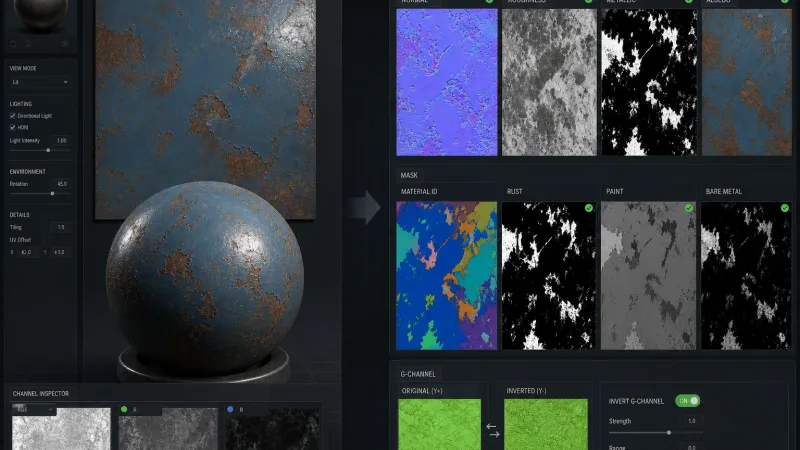Click the 'ORIGINAL (Y+)' label
The image size is (800, 450).
(422, 391)
